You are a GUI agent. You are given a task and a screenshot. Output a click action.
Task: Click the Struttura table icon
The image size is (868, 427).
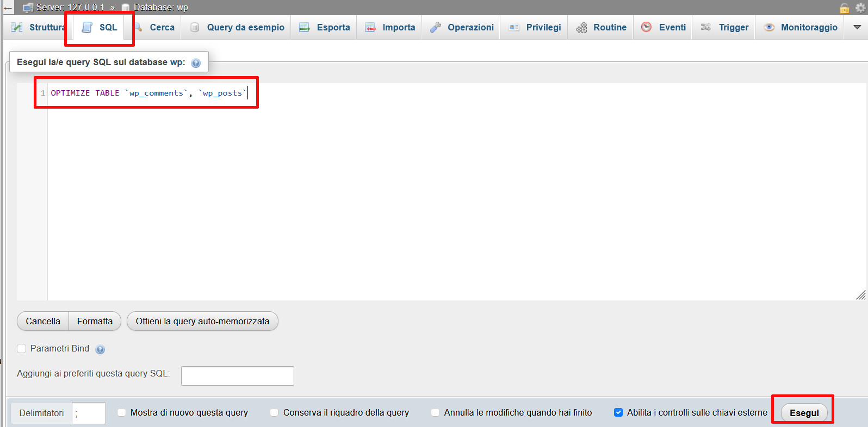(x=17, y=27)
